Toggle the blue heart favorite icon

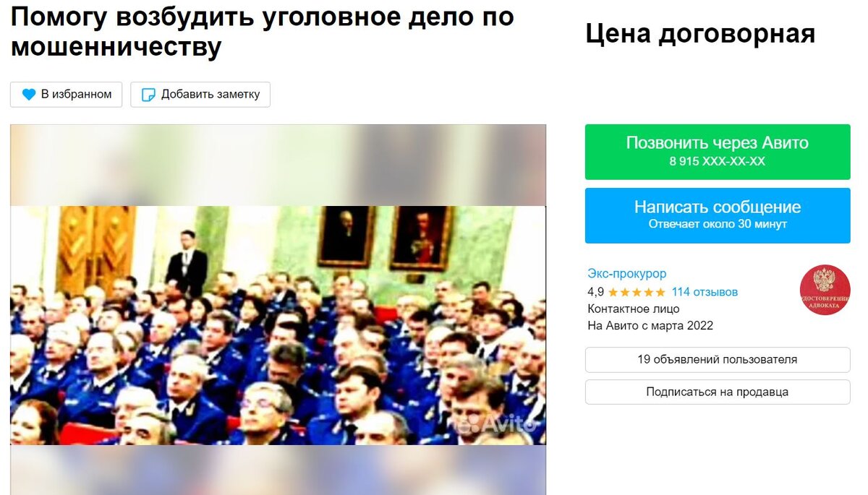click(29, 95)
